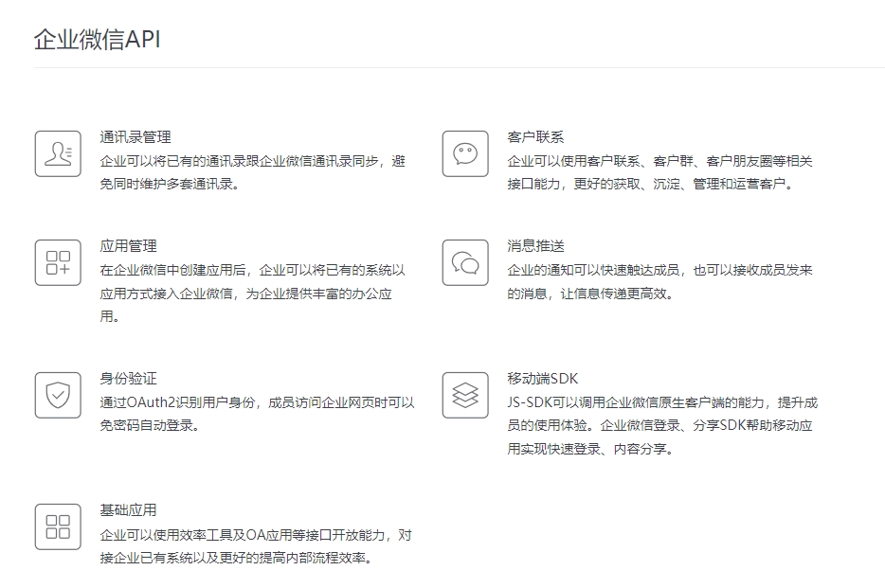Click the 基础应用 four-squares icon
This screenshot has height=588, width=885.
point(58,527)
